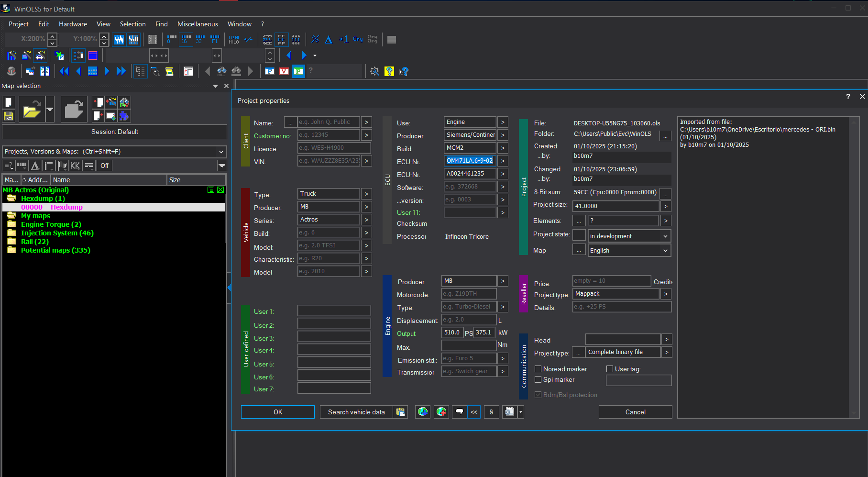The height and width of the screenshot is (477, 868).
Task: Click the yellow open-folder project icon
Action: pyautogui.click(x=32, y=110)
